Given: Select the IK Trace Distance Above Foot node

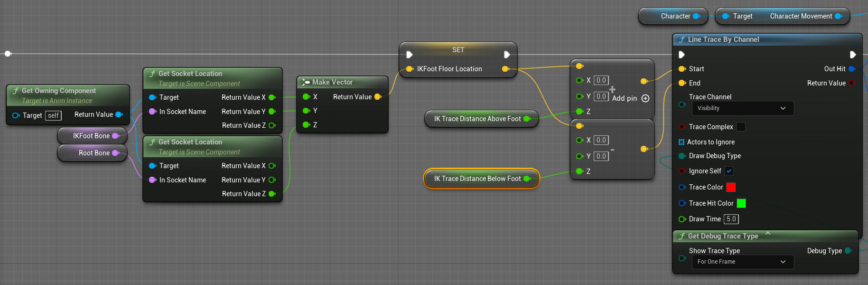Looking at the screenshot, I should [477, 119].
